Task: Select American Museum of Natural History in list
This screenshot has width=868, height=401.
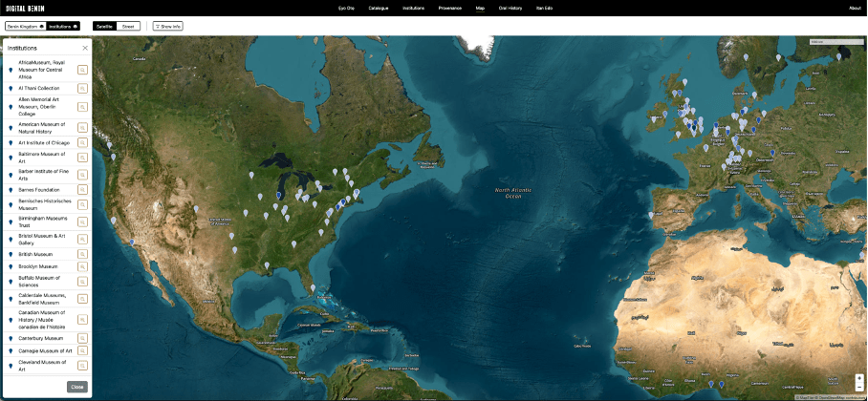Action: pyautogui.click(x=42, y=127)
